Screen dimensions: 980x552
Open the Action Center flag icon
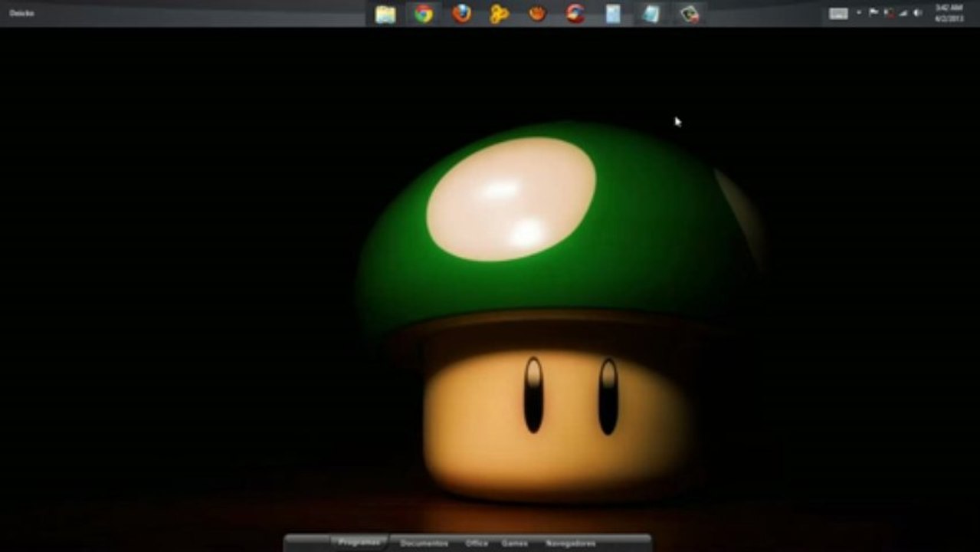pos(873,12)
